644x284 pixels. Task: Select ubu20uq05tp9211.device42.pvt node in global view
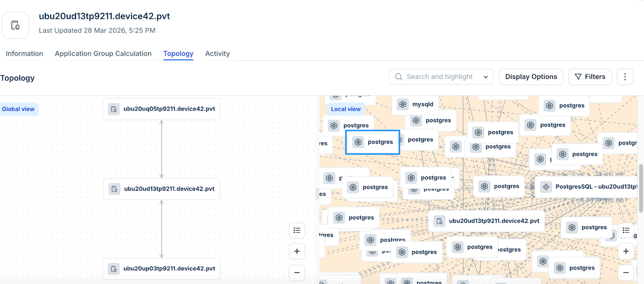[x=161, y=109]
